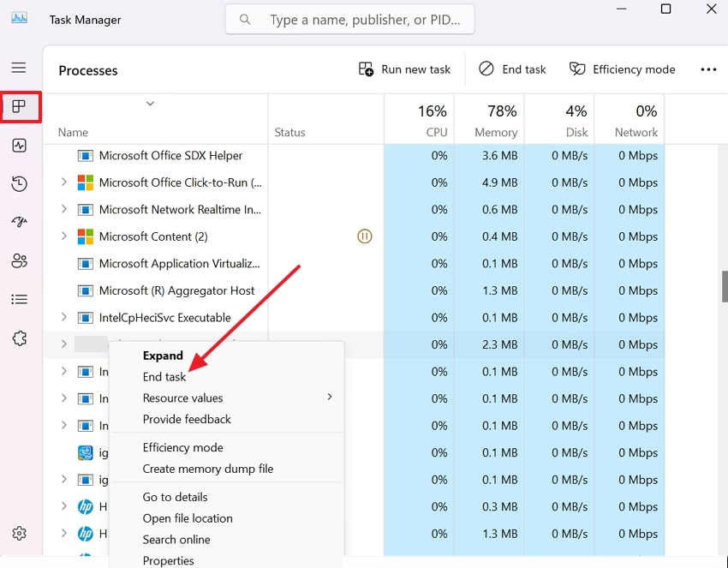Open the Performance sidebar icon
This screenshot has height=568, width=728.
pos(19,146)
